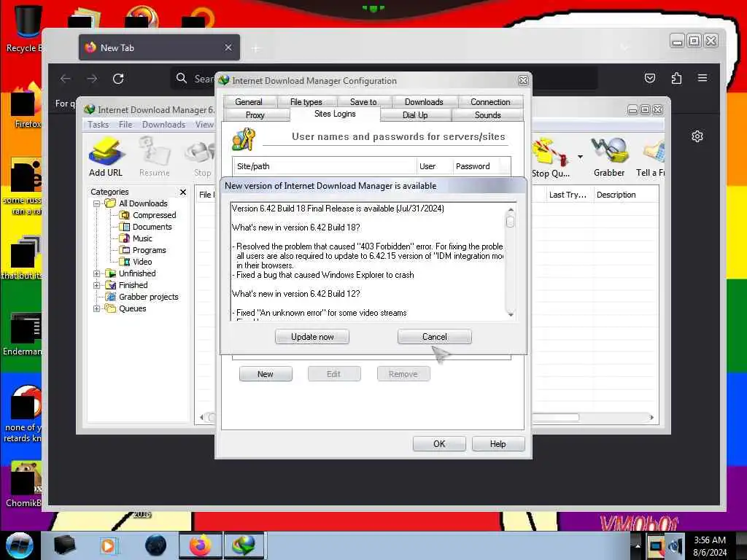
Task: Close the New Tab tab
Action: coord(228,47)
